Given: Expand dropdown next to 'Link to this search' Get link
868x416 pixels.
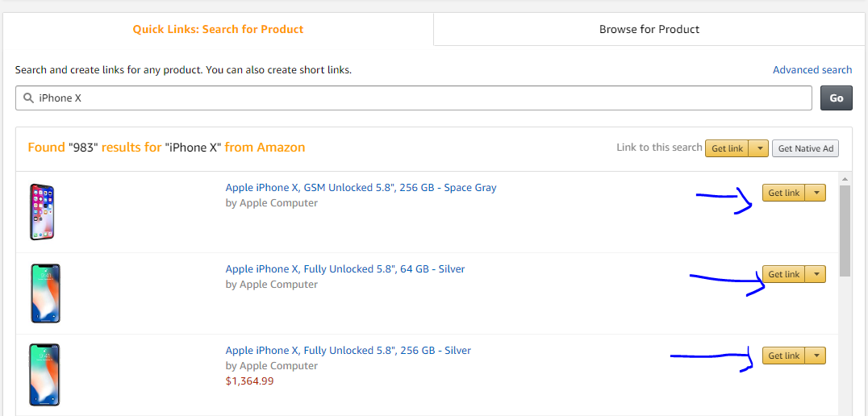Looking at the screenshot, I should click(x=759, y=148).
